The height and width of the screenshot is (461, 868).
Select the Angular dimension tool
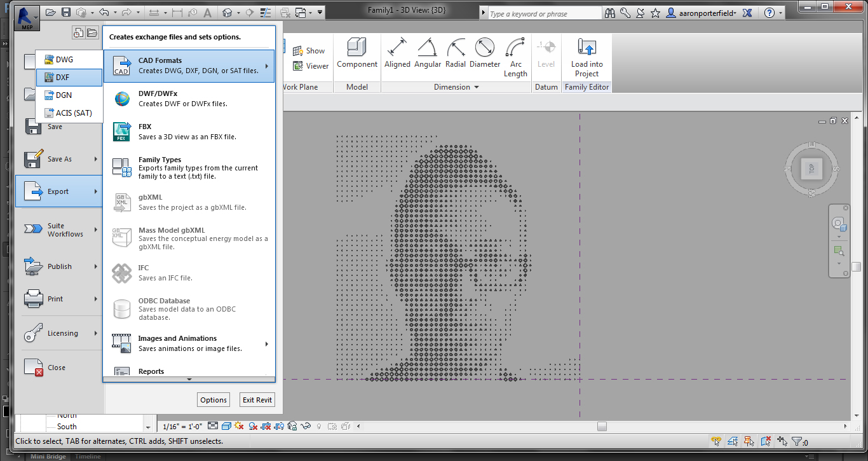click(x=428, y=53)
